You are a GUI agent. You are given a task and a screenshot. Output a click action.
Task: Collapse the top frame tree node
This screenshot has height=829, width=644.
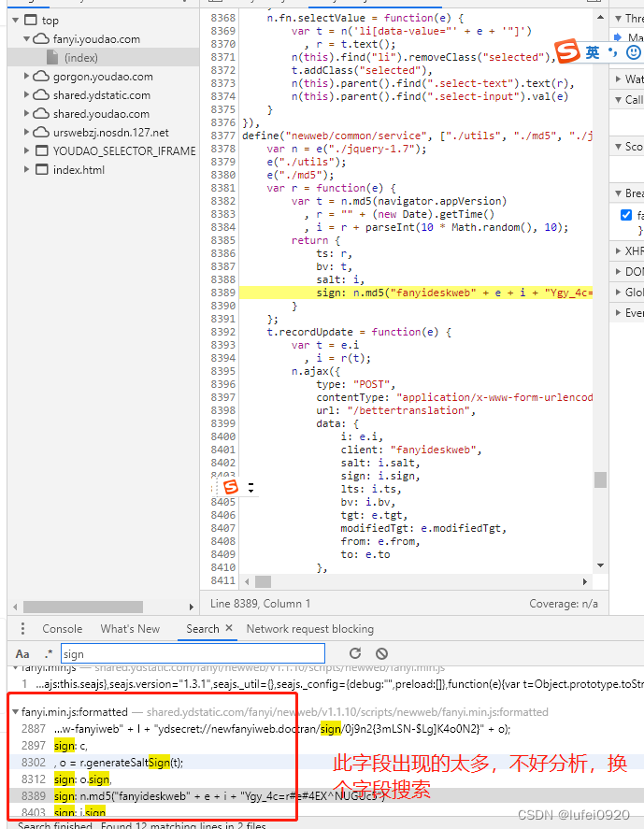[x=15, y=21]
